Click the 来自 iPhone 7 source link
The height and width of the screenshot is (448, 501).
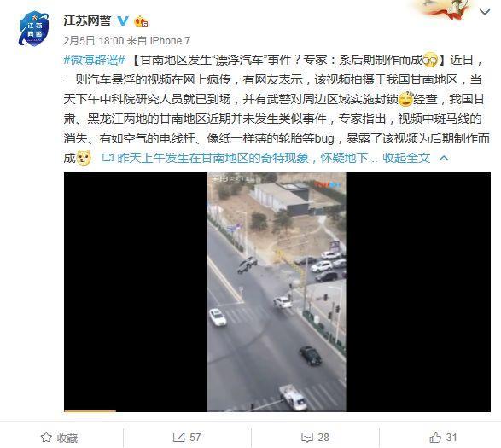point(159,41)
